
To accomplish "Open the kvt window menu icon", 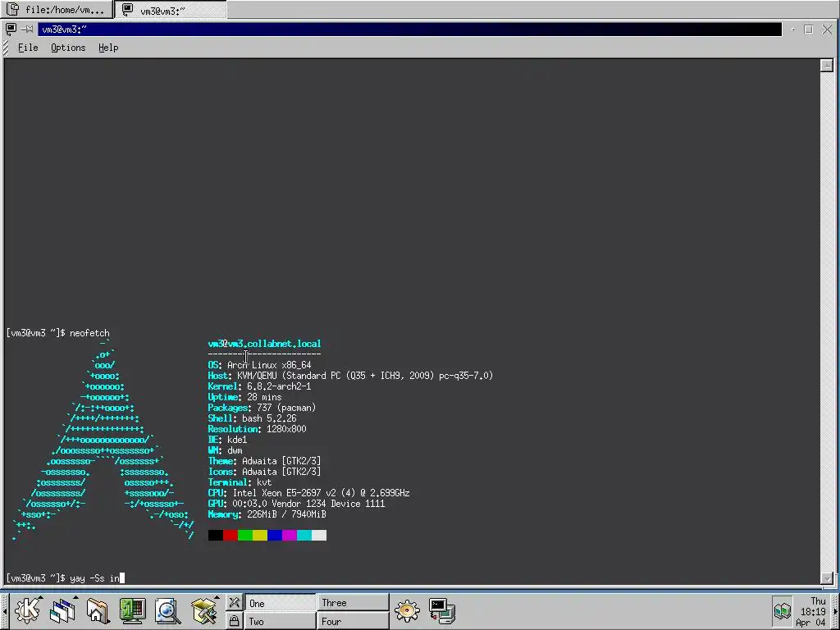I will (11, 29).
